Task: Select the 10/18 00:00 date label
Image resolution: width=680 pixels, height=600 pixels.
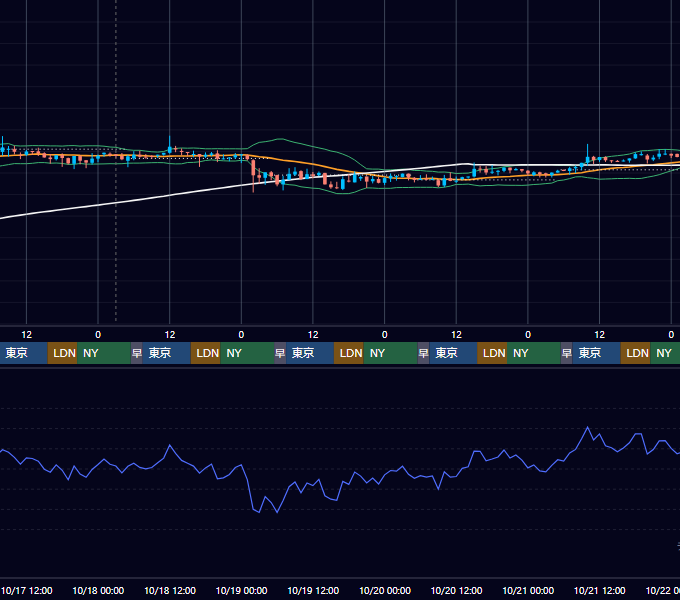Action: pos(98,590)
